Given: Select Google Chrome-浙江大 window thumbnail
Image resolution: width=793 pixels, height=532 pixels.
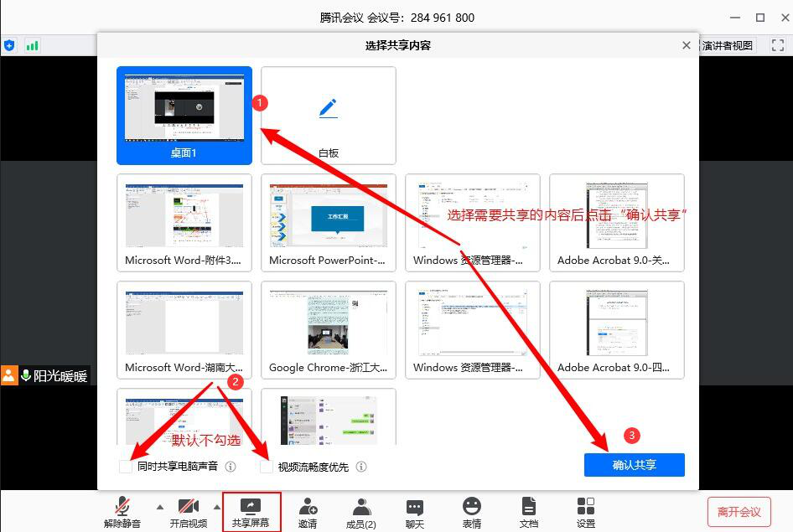Looking at the screenshot, I should tap(329, 330).
